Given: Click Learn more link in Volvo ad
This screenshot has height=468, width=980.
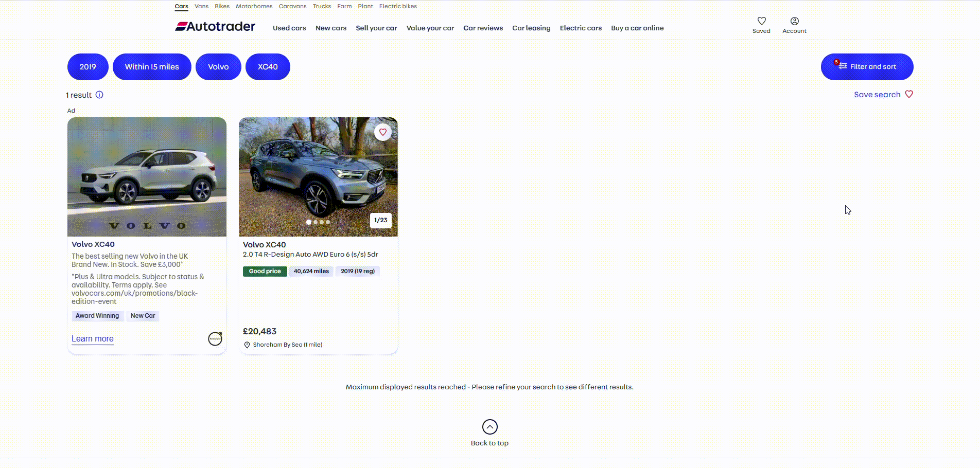Looking at the screenshot, I should (x=93, y=338).
